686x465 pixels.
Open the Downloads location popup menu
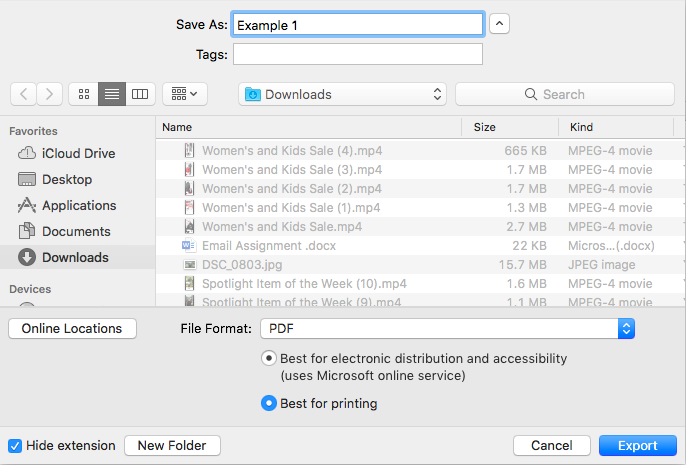coord(343,94)
